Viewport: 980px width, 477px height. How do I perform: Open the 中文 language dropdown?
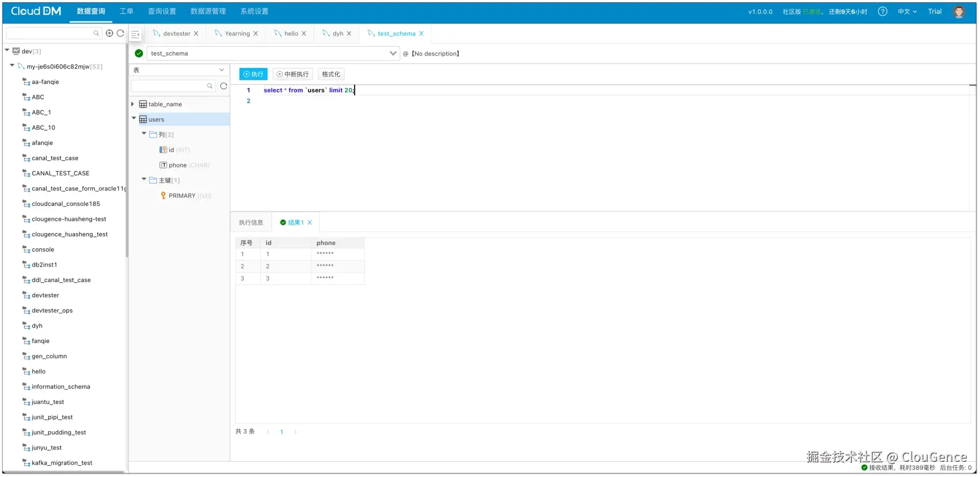(x=907, y=11)
